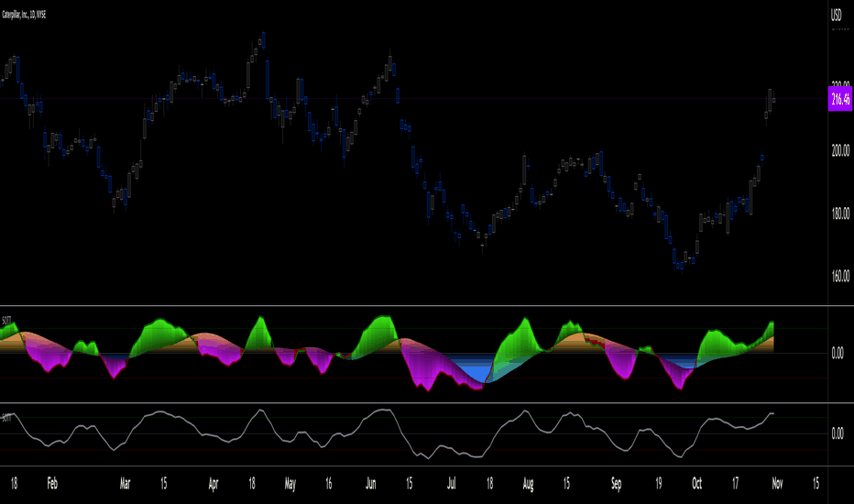This screenshot has width=854, height=504.
Task: Click the 17 date label after Oct
Action: (x=735, y=483)
